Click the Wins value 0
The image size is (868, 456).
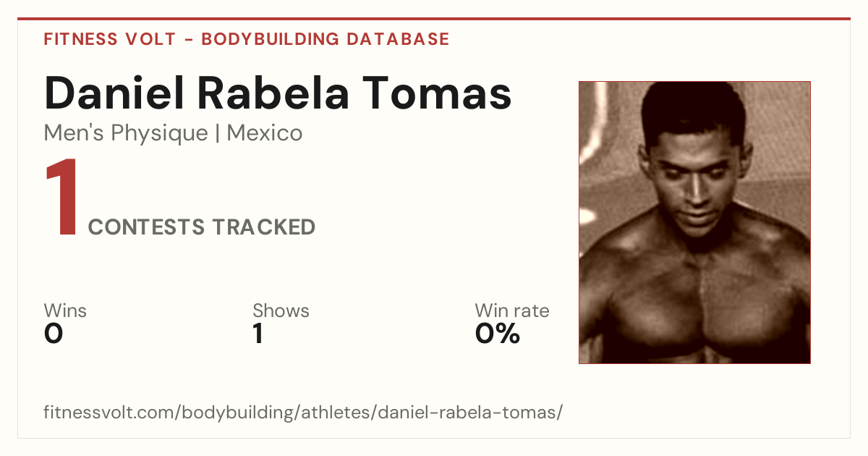point(54,334)
